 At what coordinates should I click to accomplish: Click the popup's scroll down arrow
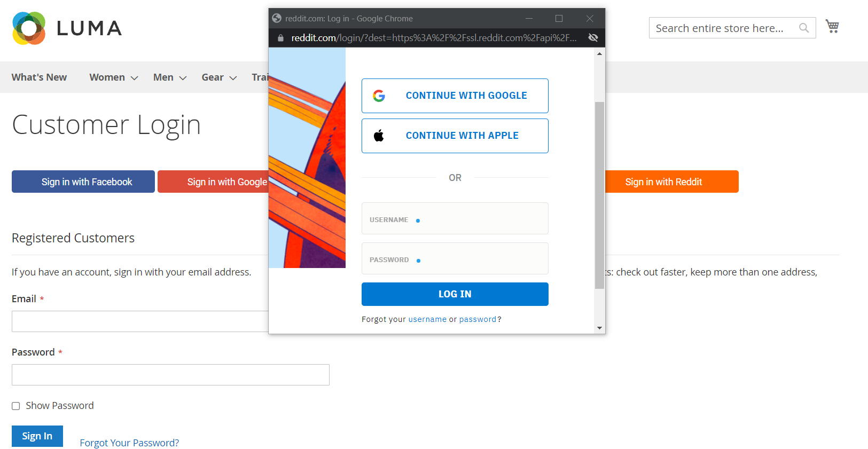(x=599, y=328)
